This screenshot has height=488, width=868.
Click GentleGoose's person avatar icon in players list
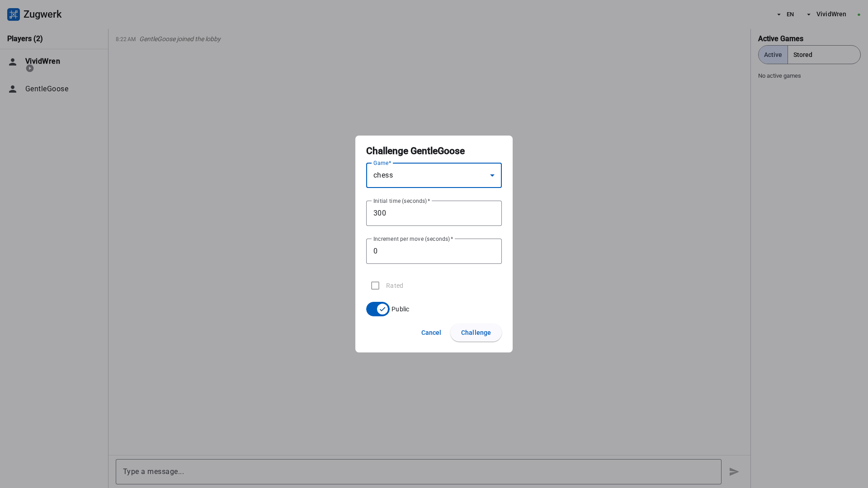click(13, 89)
